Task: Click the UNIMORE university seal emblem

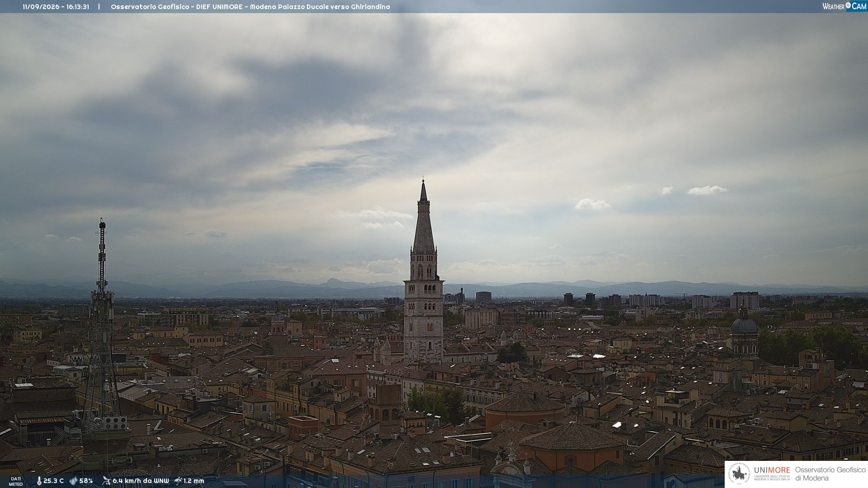Action: [x=739, y=474]
